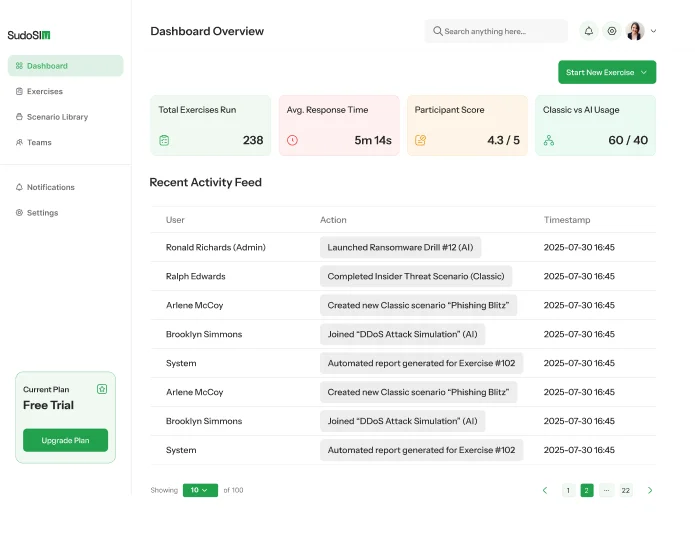Click the Dashboard Overview title
The height and width of the screenshot is (538, 695).
[x=207, y=31]
